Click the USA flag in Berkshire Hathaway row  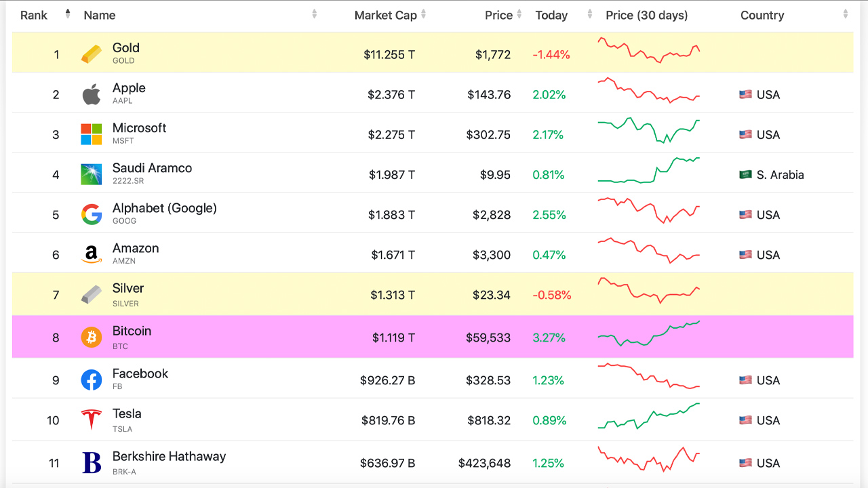(x=745, y=463)
